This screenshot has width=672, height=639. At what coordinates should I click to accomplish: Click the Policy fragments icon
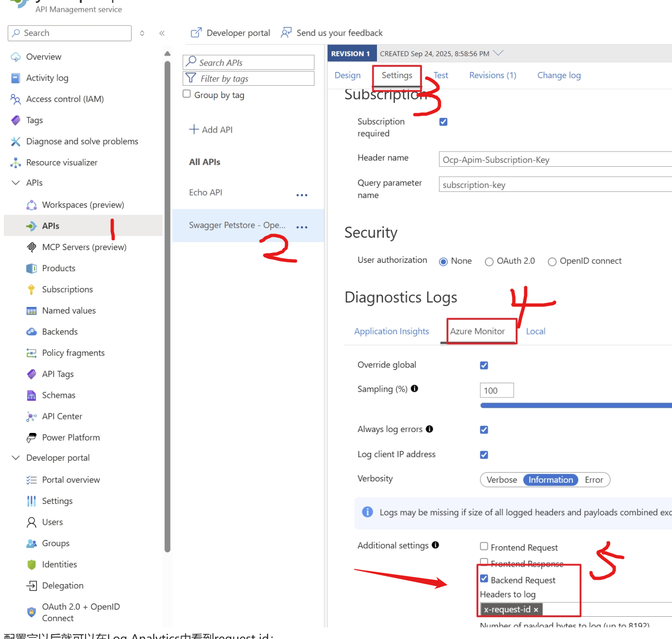32,353
